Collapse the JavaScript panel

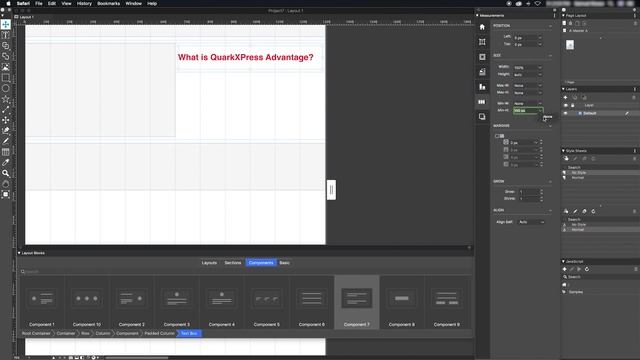(564, 261)
